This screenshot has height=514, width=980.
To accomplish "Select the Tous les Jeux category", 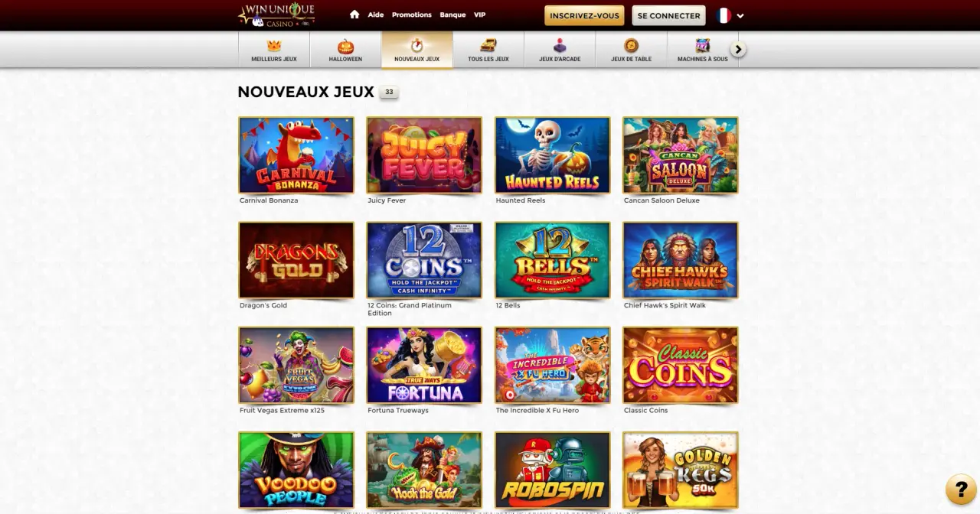I will (x=488, y=50).
